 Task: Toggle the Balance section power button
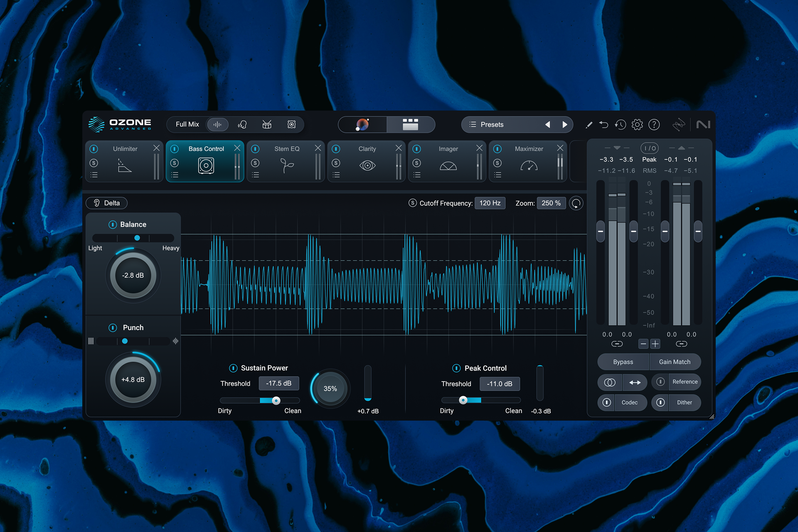pos(113,224)
